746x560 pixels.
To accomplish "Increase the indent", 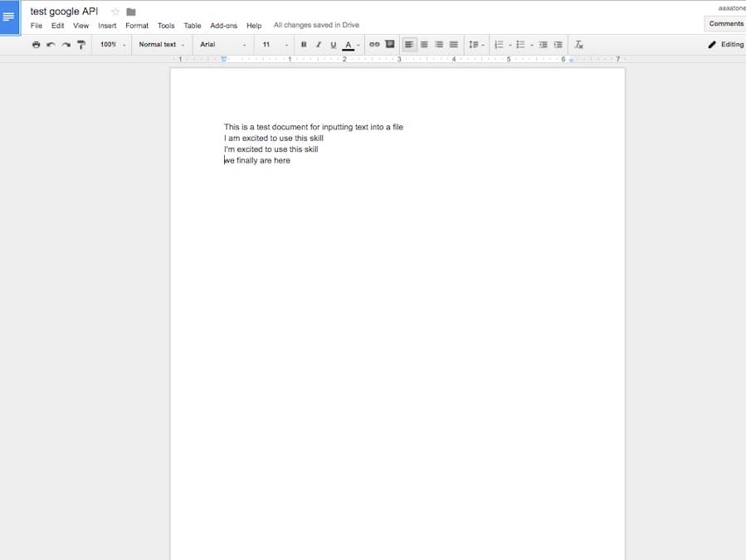I will [558, 45].
